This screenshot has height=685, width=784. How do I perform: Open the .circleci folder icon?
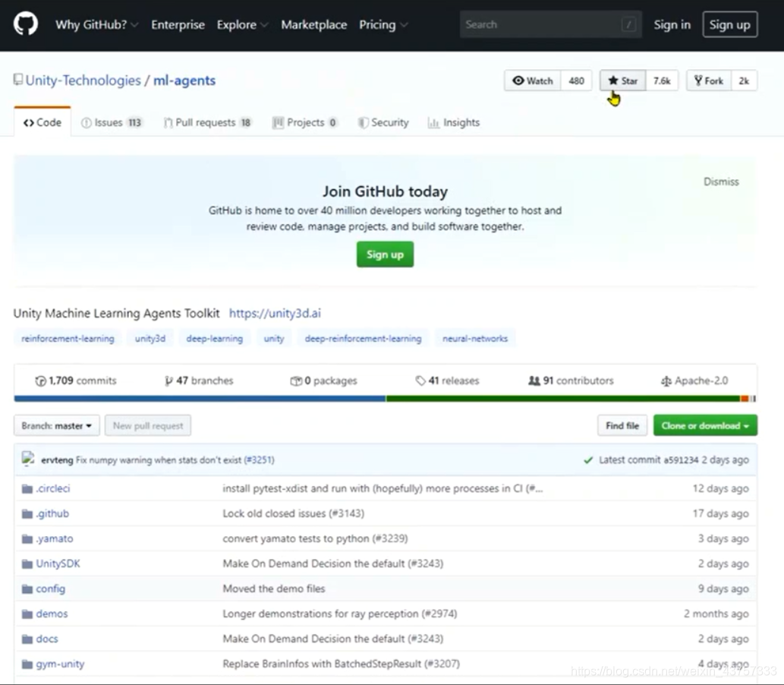27,489
